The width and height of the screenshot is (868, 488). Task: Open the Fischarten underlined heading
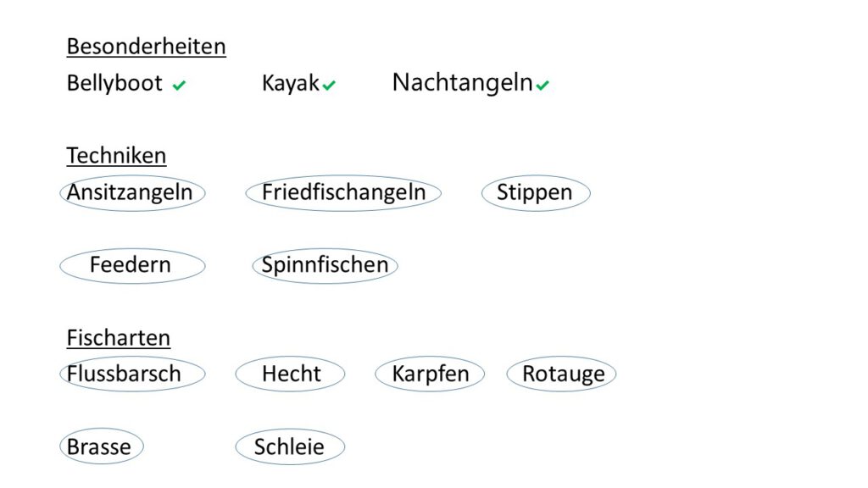pyautogui.click(x=118, y=338)
